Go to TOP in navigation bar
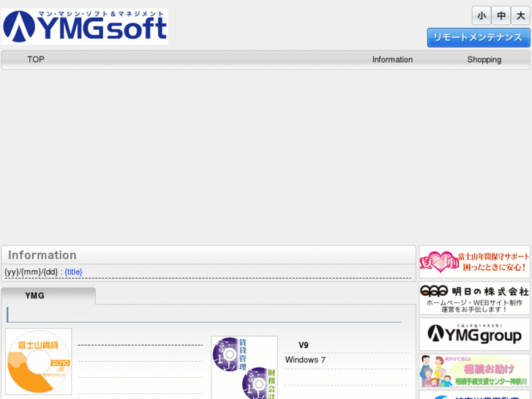 click(36, 60)
